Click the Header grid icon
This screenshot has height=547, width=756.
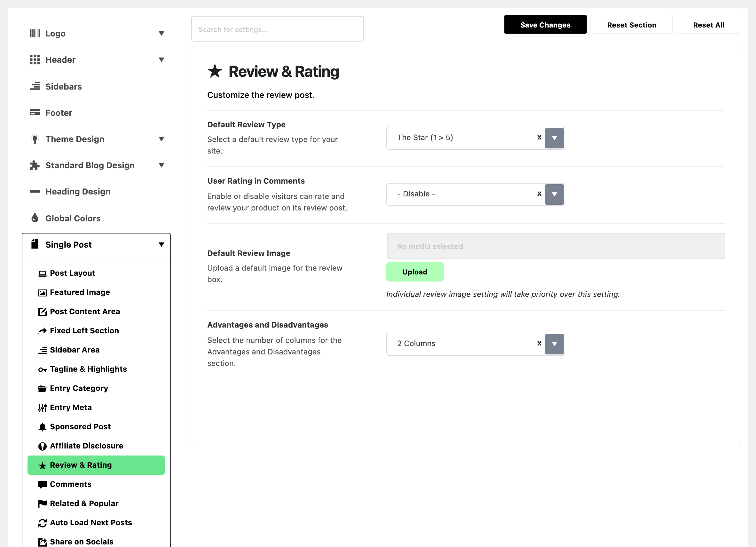tap(35, 60)
